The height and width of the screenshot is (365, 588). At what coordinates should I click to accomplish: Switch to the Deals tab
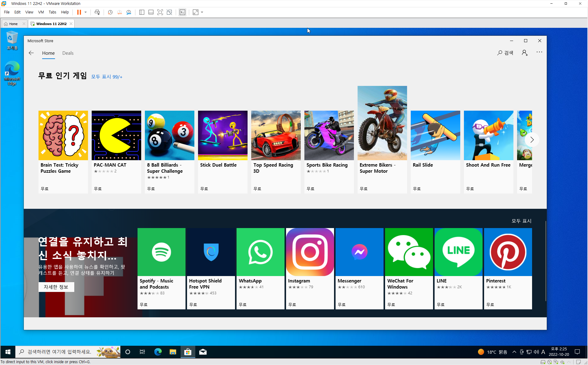point(68,53)
